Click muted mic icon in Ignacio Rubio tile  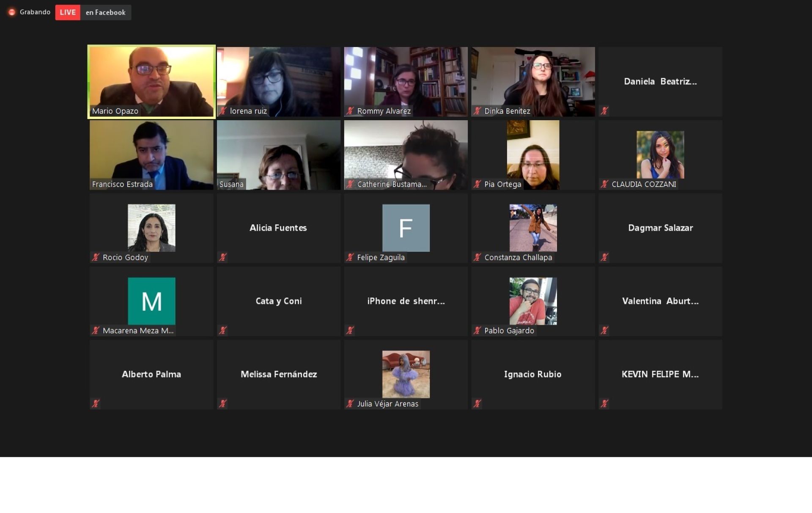pyautogui.click(x=477, y=404)
